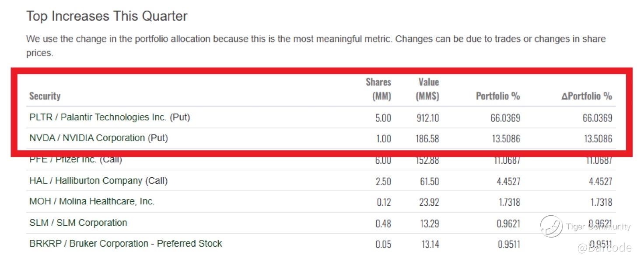Image resolution: width=644 pixels, height=262 pixels.
Task: Click the ΔPortfolio % column header
Action: tap(587, 96)
